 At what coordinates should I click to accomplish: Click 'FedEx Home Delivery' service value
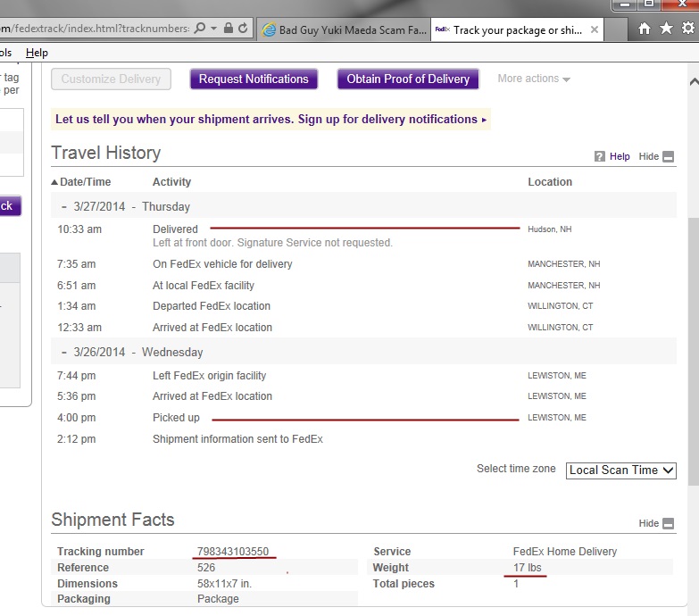click(x=565, y=552)
